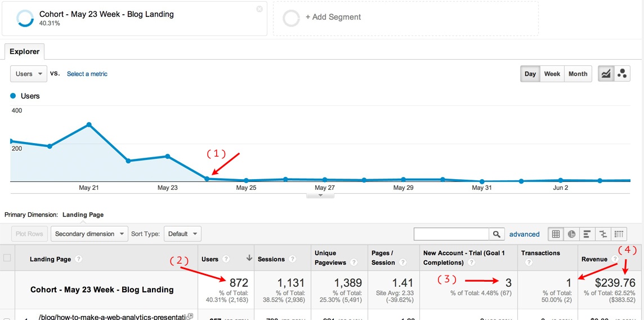Open the Sort Type Default dropdown
This screenshot has width=644, height=320.
pos(182,234)
